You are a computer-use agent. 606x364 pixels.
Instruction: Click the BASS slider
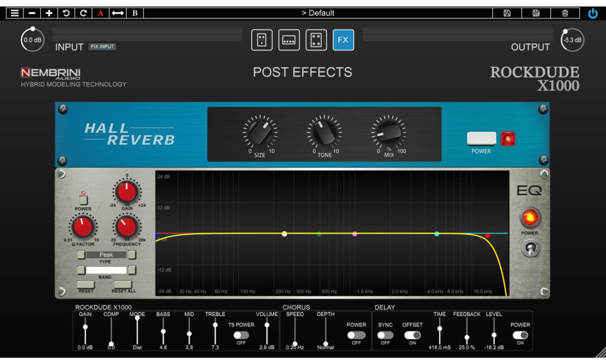[x=163, y=331]
